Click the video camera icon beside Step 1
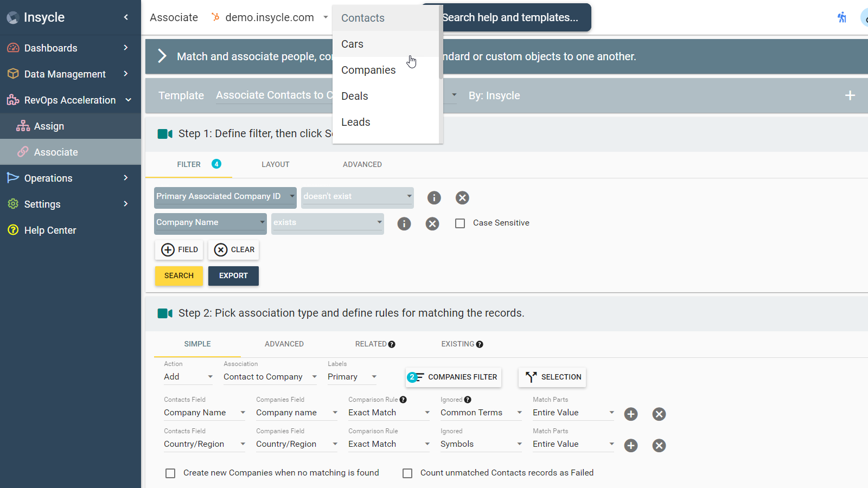Viewport: 868px width, 488px height. (165, 133)
